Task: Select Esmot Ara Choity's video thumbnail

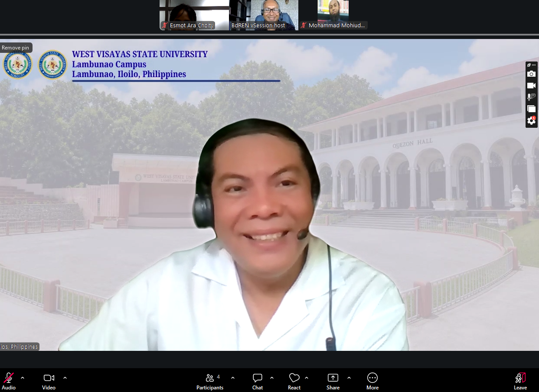Action: tap(194, 15)
